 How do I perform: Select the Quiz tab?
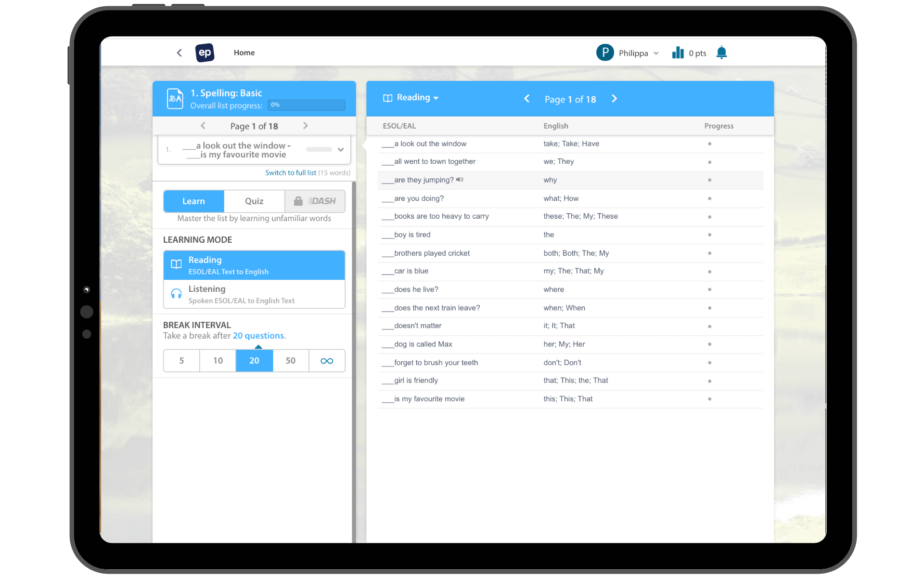(x=254, y=201)
